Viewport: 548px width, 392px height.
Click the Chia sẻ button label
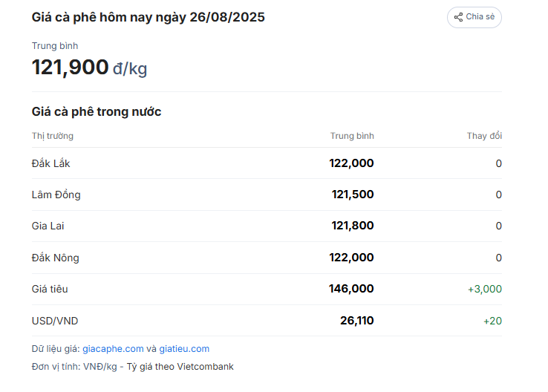480,17
